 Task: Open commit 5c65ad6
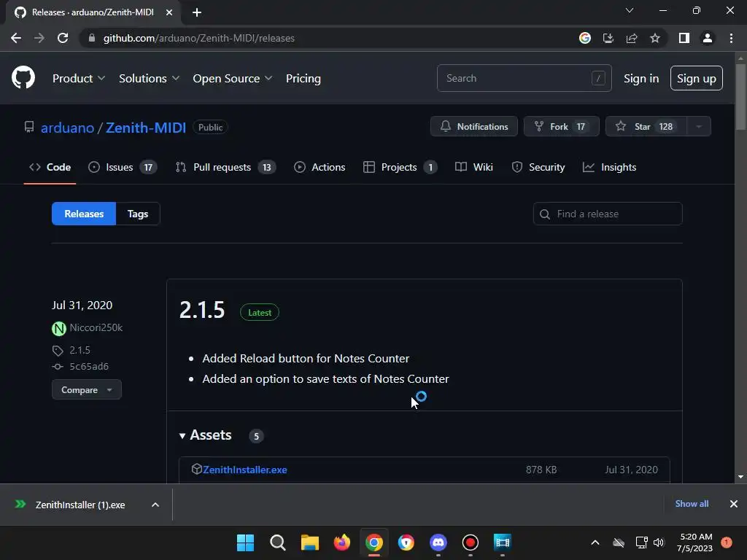tap(89, 367)
